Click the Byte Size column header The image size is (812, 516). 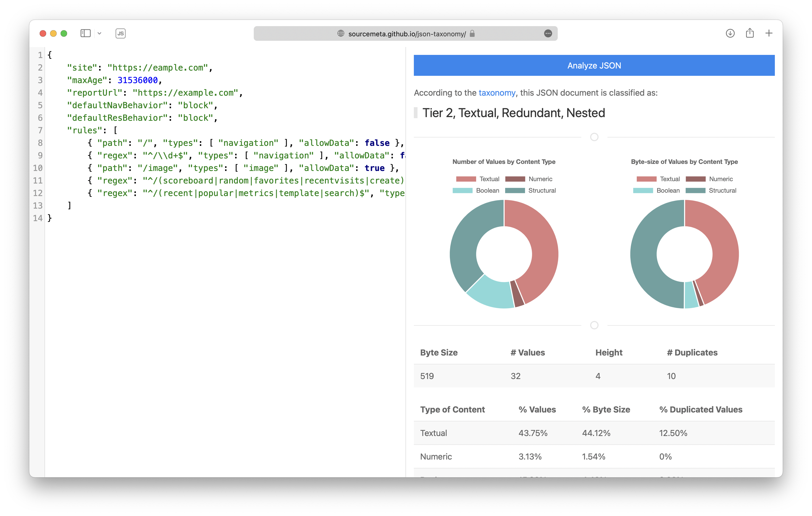pyautogui.click(x=439, y=353)
